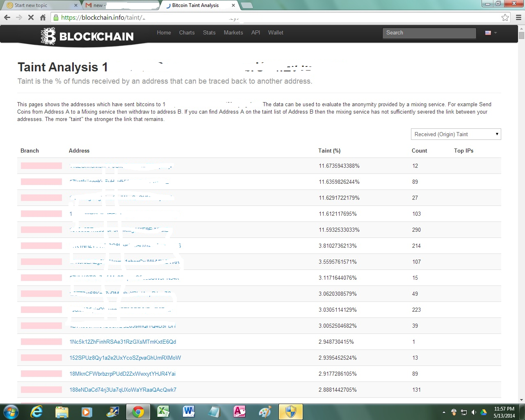Open the Home menu item

pyautogui.click(x=164, y=32)
